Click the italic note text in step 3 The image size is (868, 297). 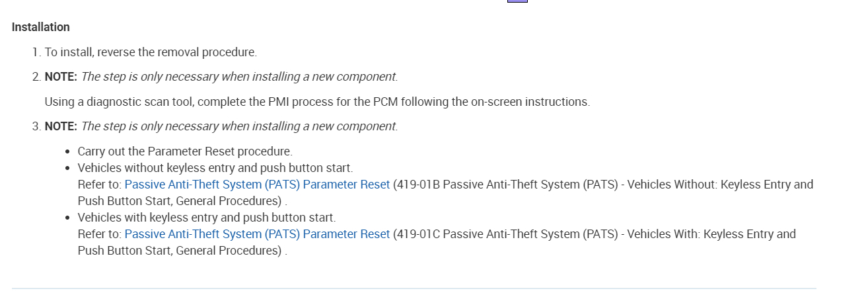(x=239, y=126)
